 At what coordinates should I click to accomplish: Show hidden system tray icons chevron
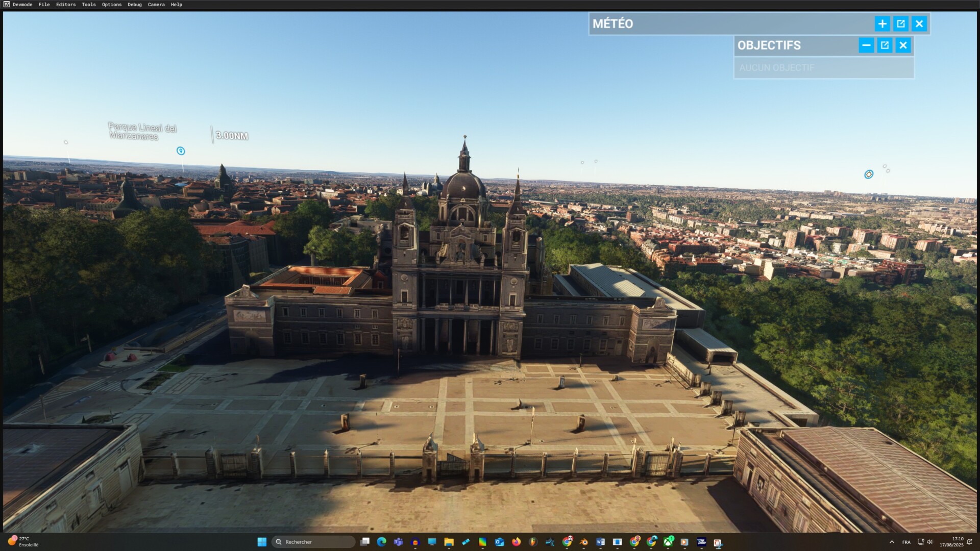click(892, 542)
